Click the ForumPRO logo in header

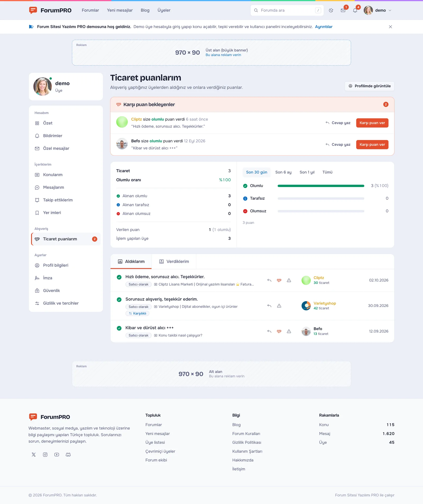50,10
